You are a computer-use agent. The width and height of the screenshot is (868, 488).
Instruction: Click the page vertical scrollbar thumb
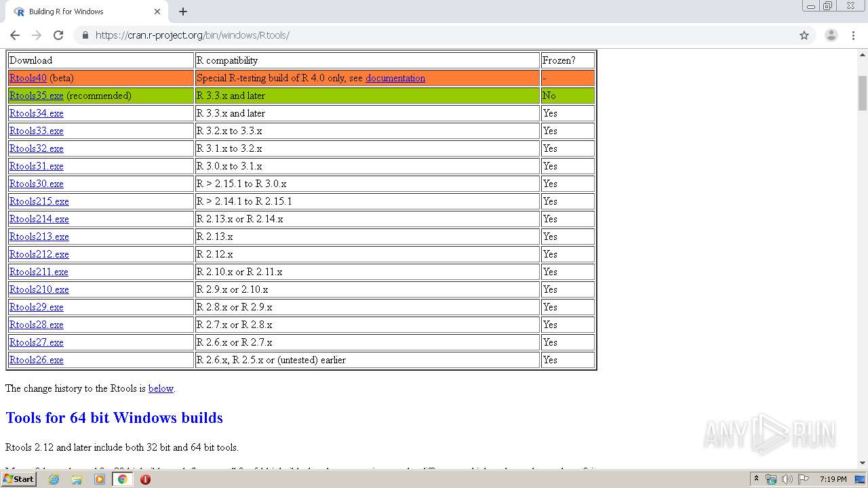pyautogui.click(x=863, y=93)
